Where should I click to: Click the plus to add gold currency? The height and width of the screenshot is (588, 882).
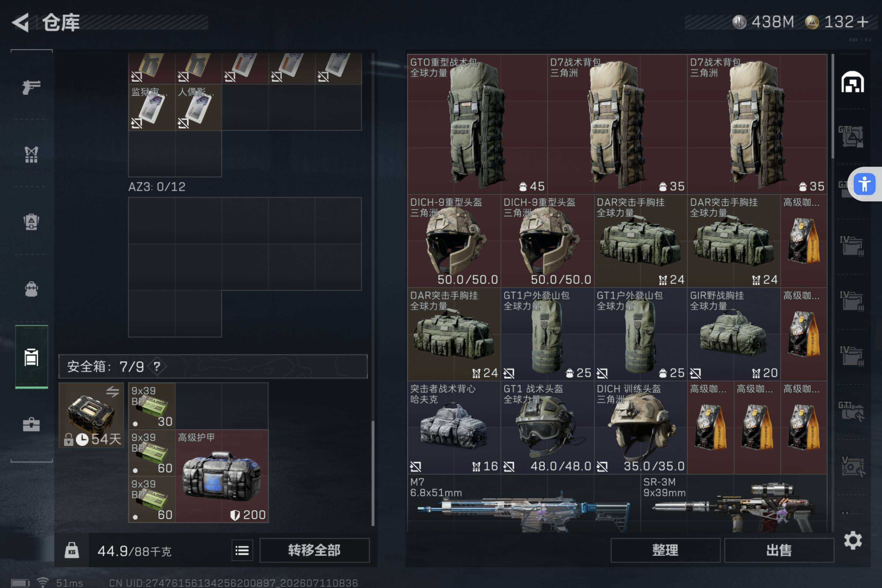point(862,22)
